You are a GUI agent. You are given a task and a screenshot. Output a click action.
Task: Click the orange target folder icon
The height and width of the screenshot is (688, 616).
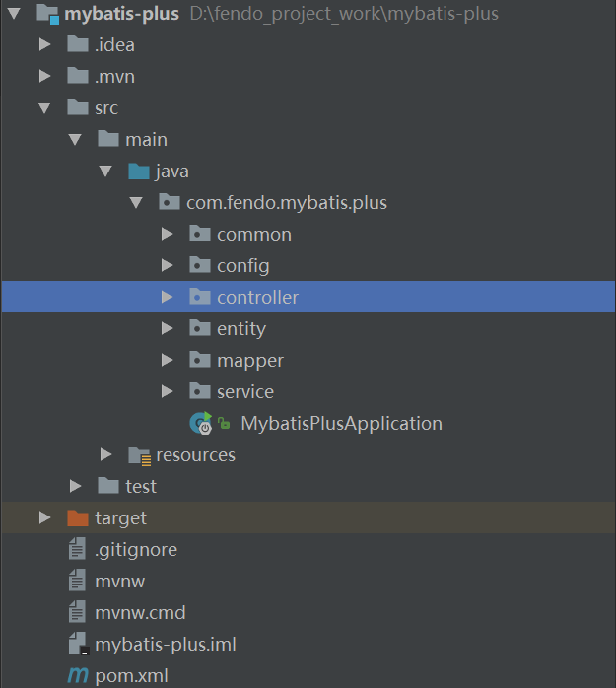tap(77, 517)
